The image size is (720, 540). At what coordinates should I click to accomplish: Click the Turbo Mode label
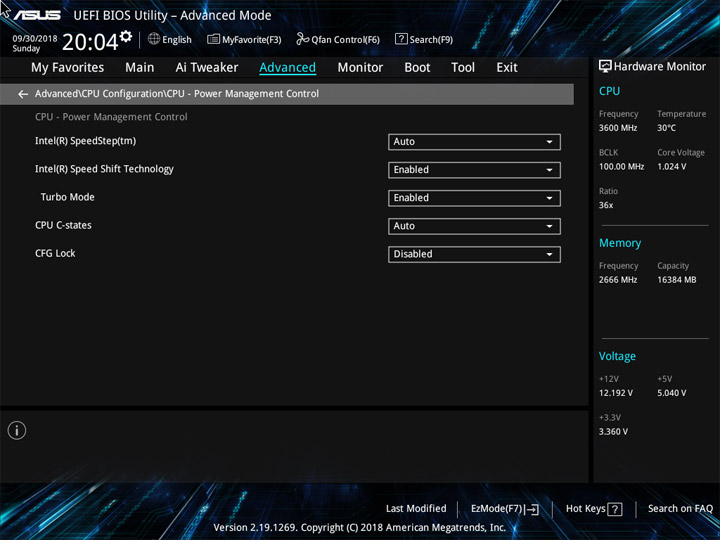pos(68,197)
